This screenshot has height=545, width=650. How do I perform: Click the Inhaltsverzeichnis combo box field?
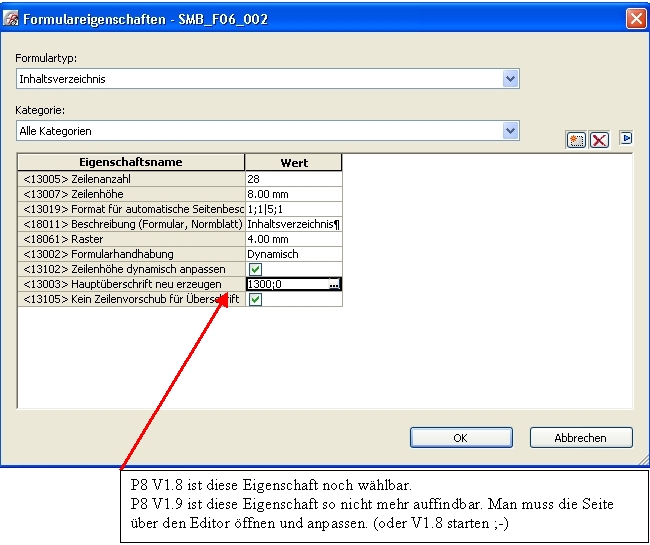[267, 79]
